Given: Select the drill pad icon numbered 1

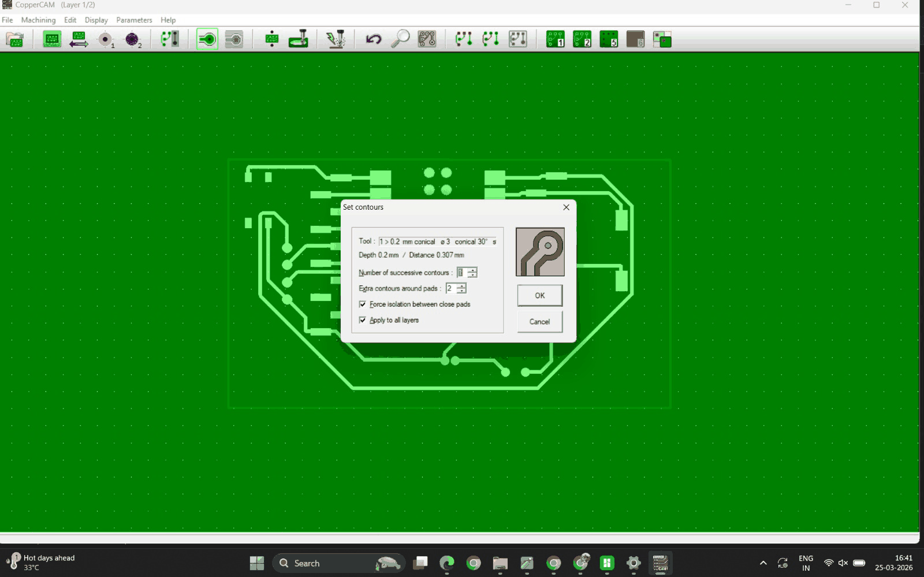Looking at the screenshot, I should click(106, 39).
